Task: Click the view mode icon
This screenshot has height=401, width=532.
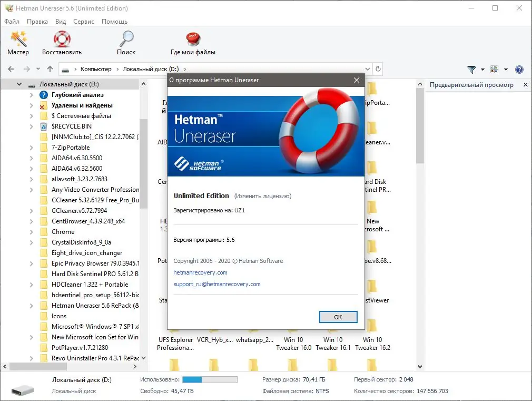Action: [x=495, y=69]
